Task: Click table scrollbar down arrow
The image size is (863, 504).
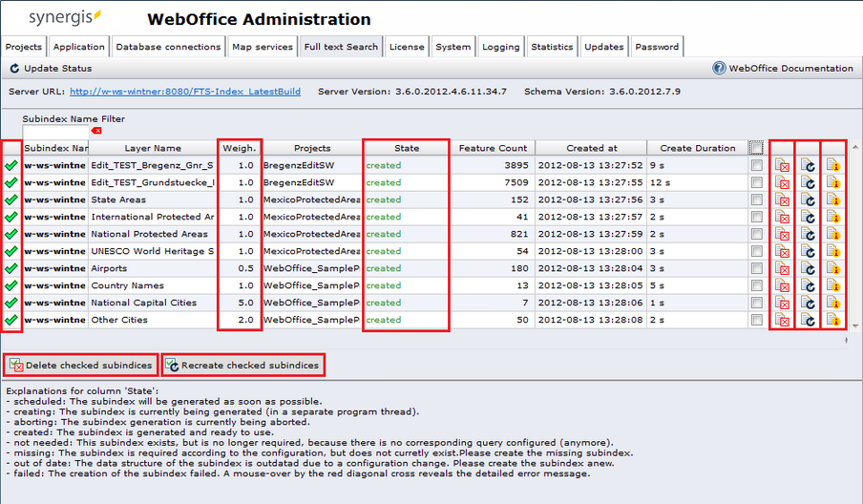Action: pyautogui.click(x=855, y=325)
